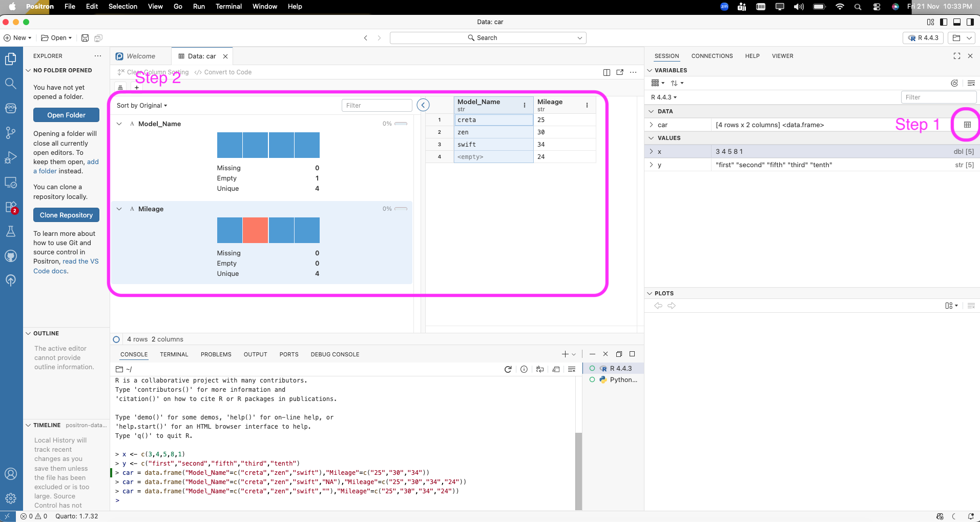The image size is (980, 522).
Task: Click the Open Folder button
Action: (x=66, y=115)
